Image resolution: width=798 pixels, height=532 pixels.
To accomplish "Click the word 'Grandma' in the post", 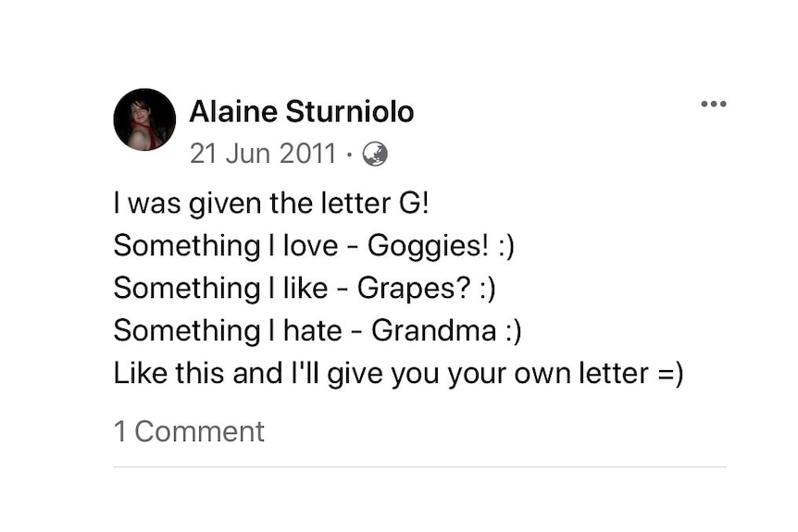I will click(x=433, y=330).
